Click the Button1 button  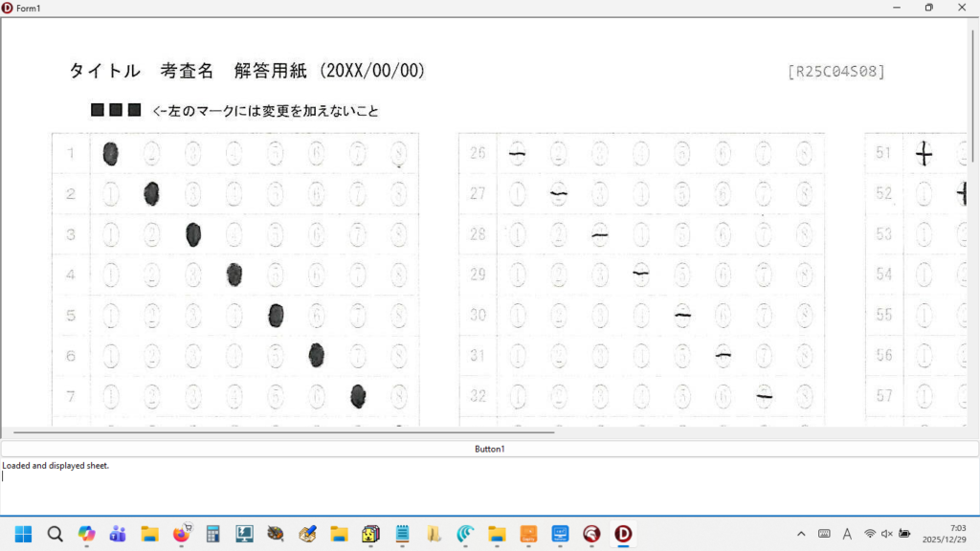489,449
